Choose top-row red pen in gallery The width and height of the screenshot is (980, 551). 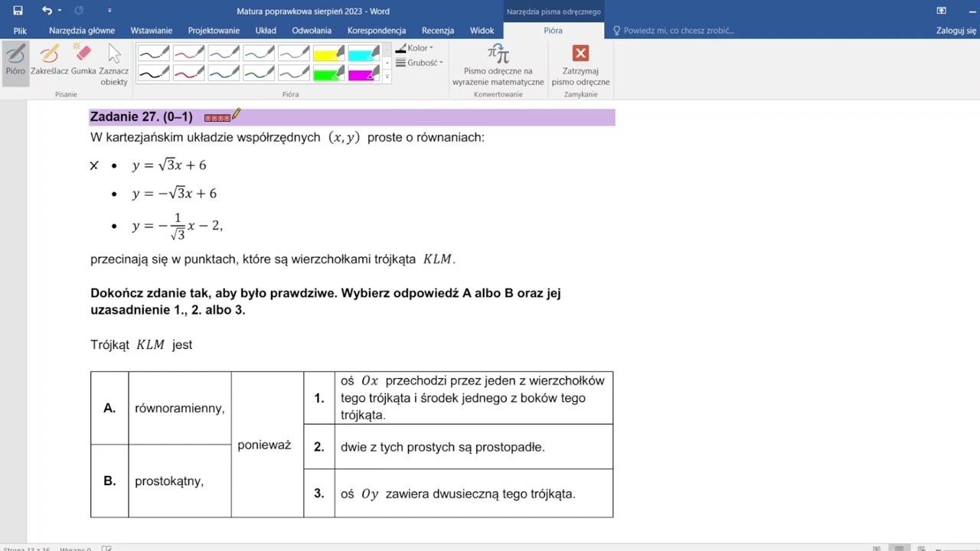[189, 54]
